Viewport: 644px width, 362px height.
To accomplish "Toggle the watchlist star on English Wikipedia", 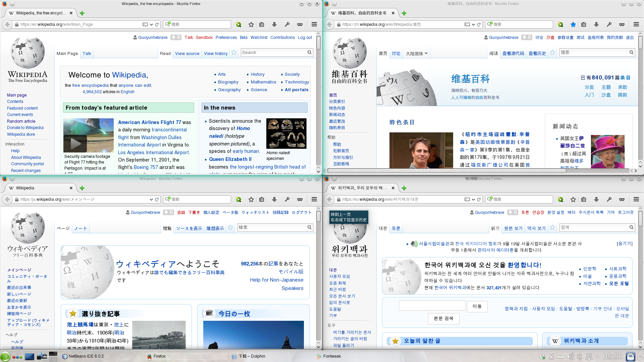I will point(233,53).
